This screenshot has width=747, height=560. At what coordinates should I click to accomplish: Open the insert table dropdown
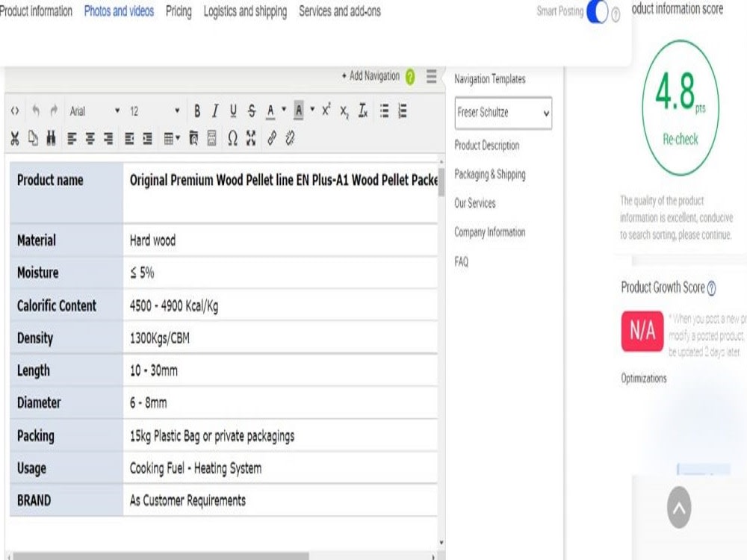coord(172,139)
